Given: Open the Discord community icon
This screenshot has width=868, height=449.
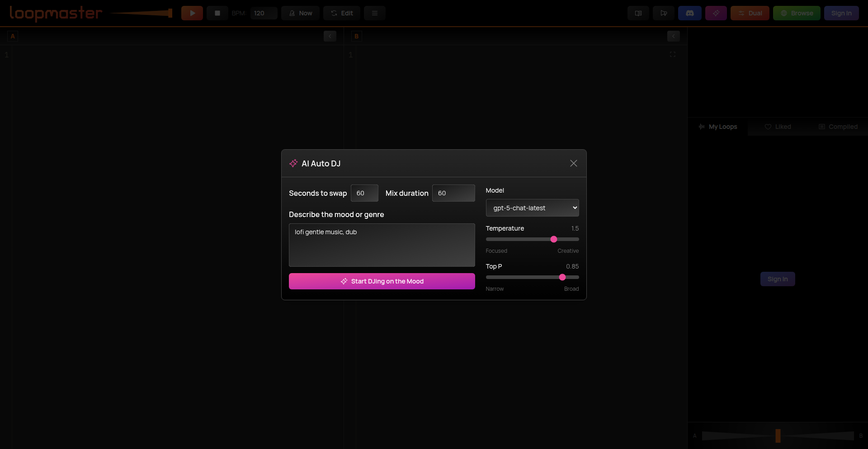Looking at the screenshot, I should pos(689,13).
